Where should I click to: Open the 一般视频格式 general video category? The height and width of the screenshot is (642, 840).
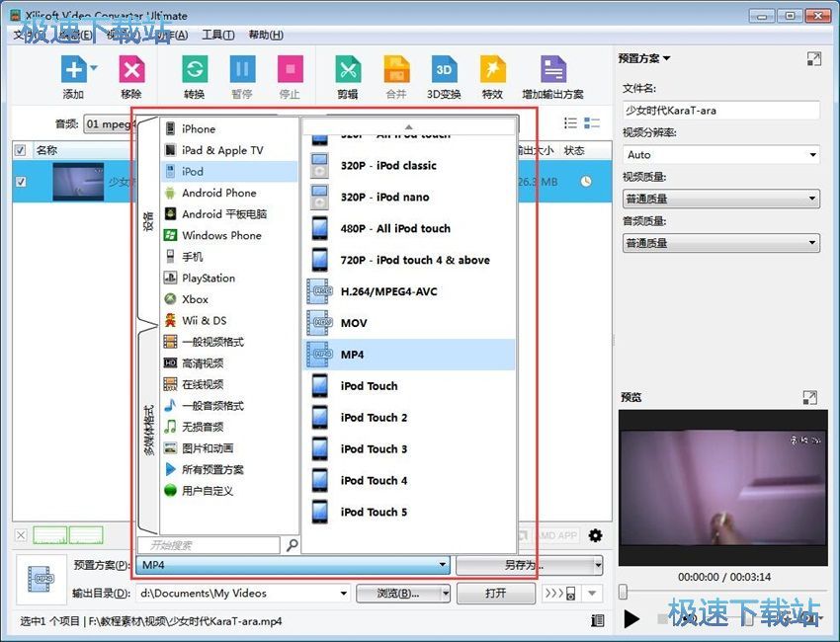228,342
